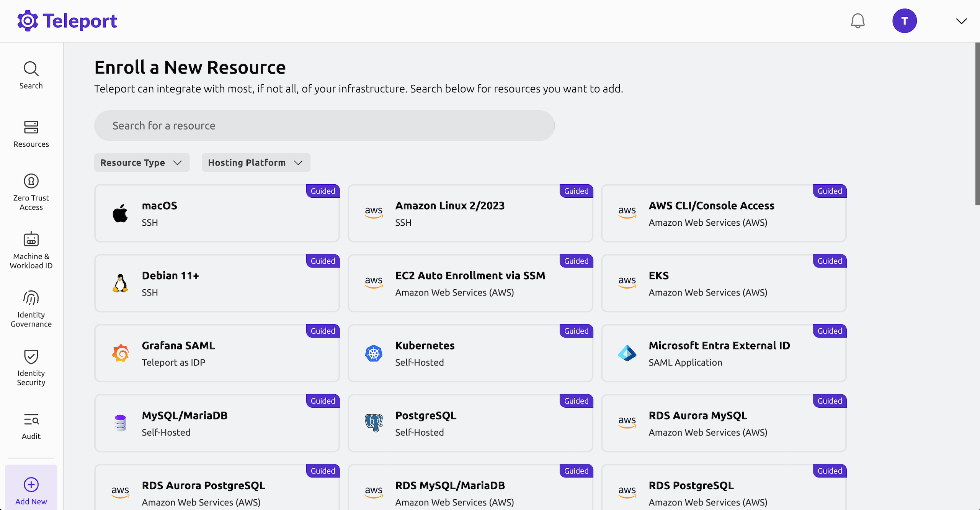Click the user avatar T
Screen dimensions: 980x510
point(905,20)
